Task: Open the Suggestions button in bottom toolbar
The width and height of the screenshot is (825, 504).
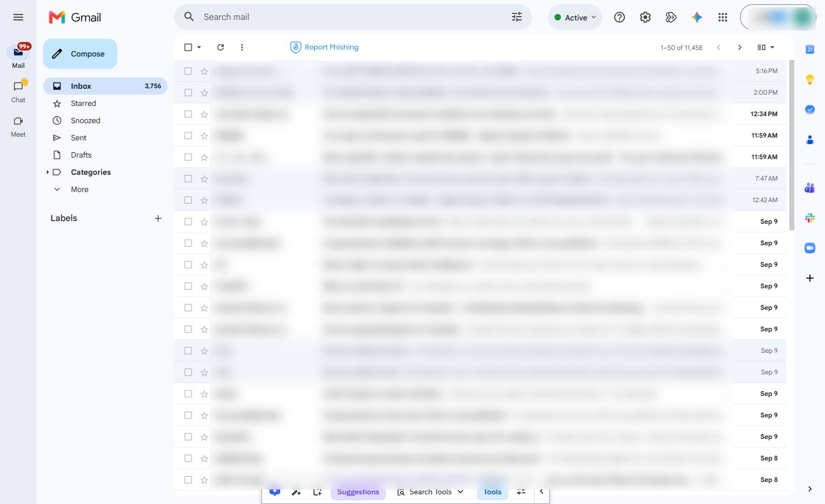Action: (358, 492)
